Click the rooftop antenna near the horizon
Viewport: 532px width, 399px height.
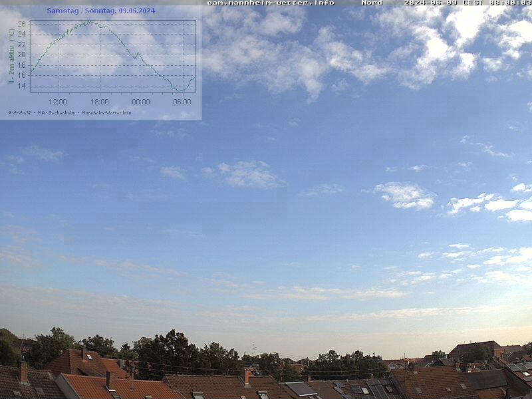coord(253,348)
